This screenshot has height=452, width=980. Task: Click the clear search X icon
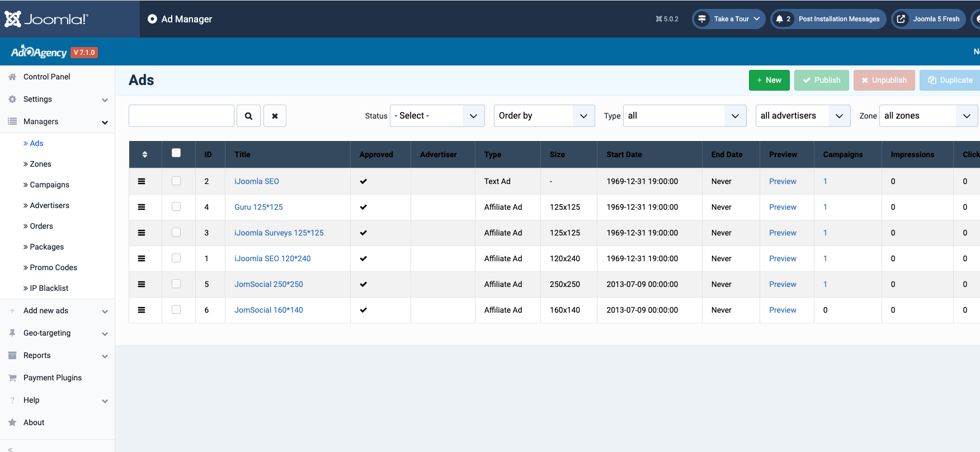(x=275, y=116)
